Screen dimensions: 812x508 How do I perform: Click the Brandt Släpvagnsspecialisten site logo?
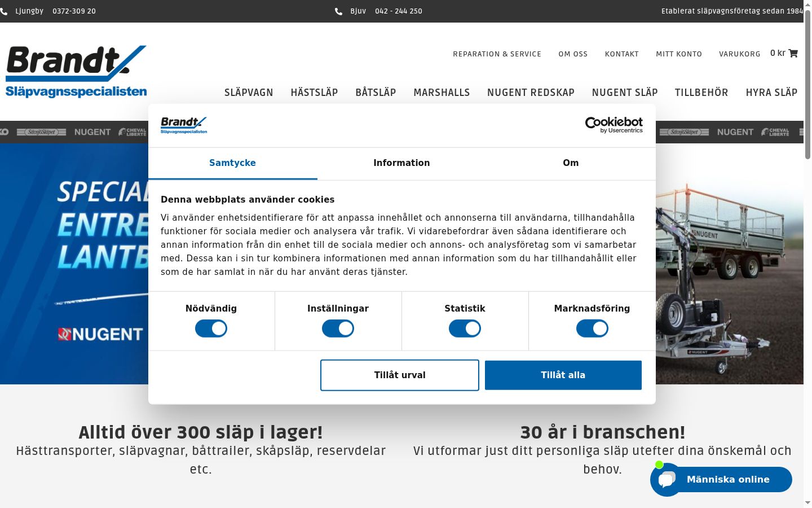click(76, 72)
